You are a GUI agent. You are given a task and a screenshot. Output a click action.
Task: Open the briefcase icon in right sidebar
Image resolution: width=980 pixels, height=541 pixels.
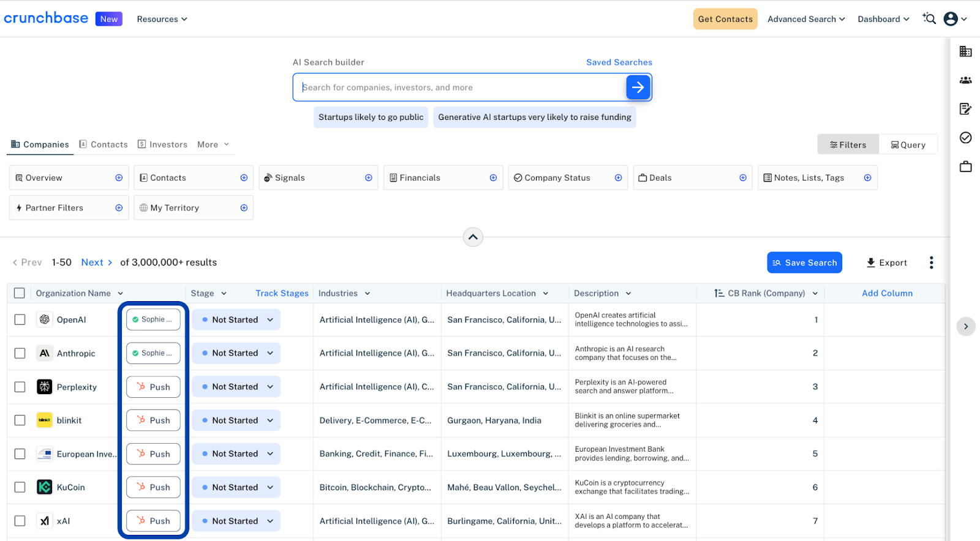(966, 166)
